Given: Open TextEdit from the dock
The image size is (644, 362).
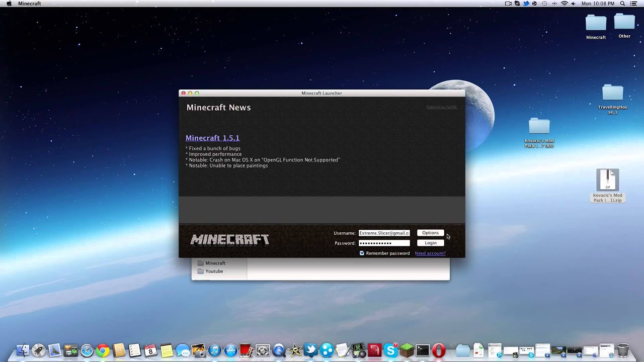Looking at the screenshot, I should point(342,350).
